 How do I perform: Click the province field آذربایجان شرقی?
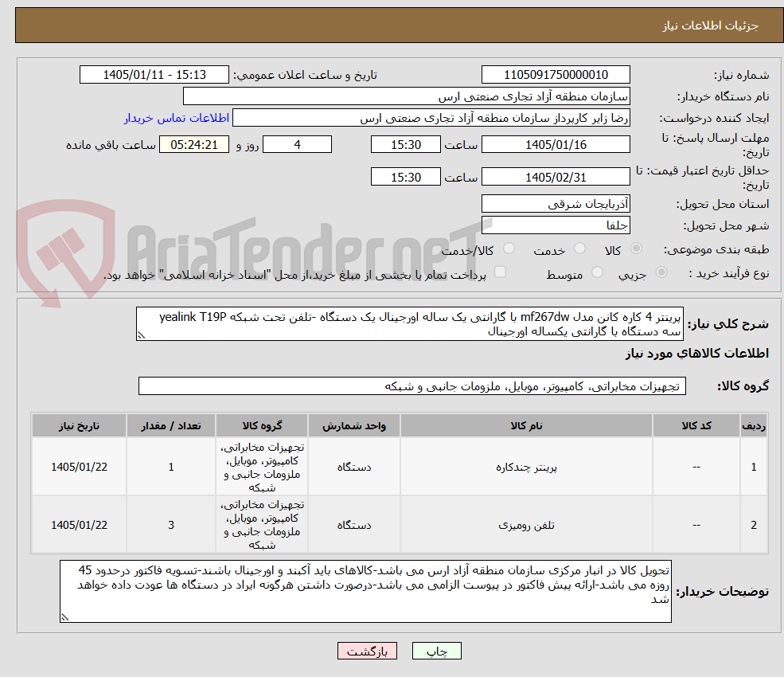pyautogui.click(x=556, y=204)
